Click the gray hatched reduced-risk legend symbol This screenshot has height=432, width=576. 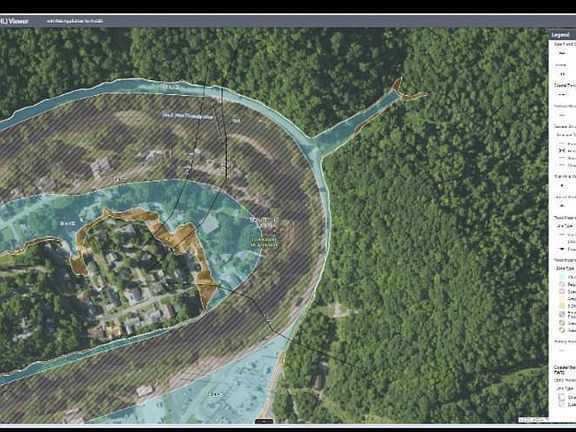[562, 314]
